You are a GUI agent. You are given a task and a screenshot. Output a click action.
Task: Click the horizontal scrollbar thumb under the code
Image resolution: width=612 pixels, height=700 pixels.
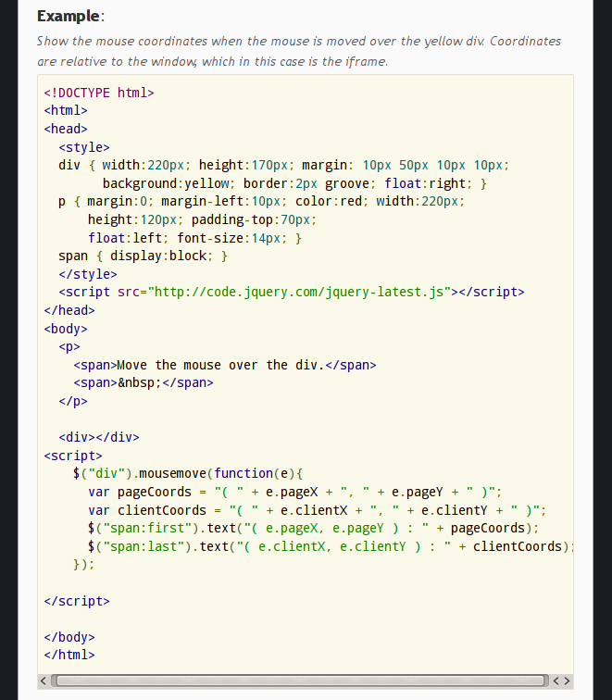[300, 681]
